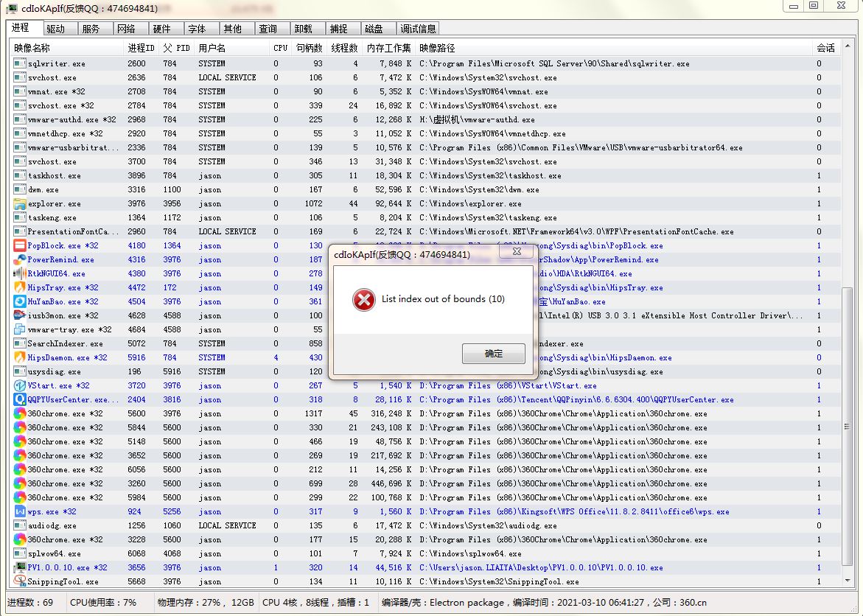Viewport: 863px width, 616px height.
Task: Click the wps.exe process icon
Action: coord(20,511)
